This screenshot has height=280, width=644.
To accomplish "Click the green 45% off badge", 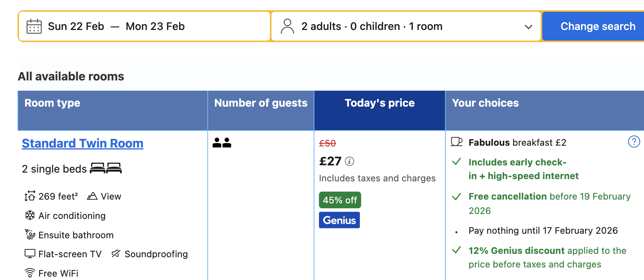I will (x=340, y=200).
